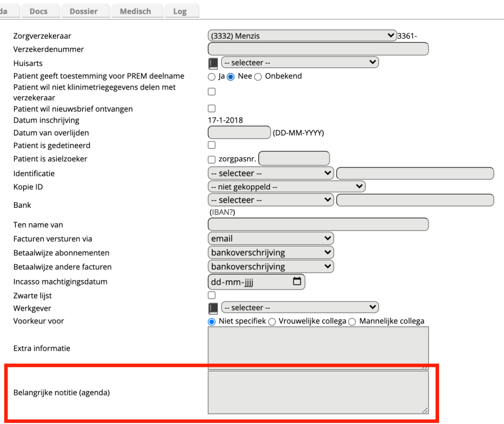Choose 'Vrouwelijke collega' preference
Image resolution: width=504 pixels, height=424 pixels.
tap(272, 322)
